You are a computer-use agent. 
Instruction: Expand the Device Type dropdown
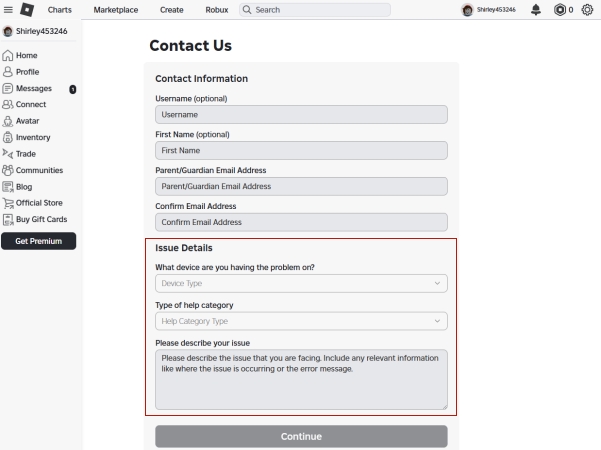[301, 284]
